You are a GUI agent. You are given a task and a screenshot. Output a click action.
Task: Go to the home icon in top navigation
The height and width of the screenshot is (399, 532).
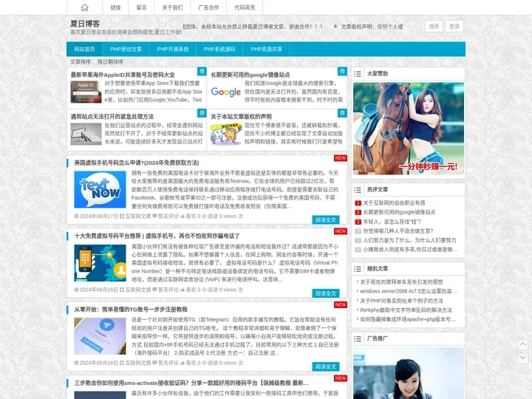[84, 7]
